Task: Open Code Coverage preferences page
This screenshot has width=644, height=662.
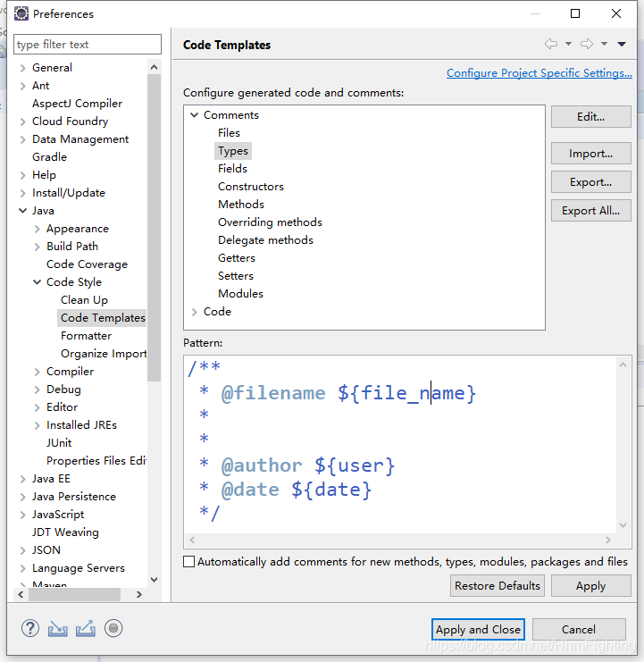Action: coord(87,264)
